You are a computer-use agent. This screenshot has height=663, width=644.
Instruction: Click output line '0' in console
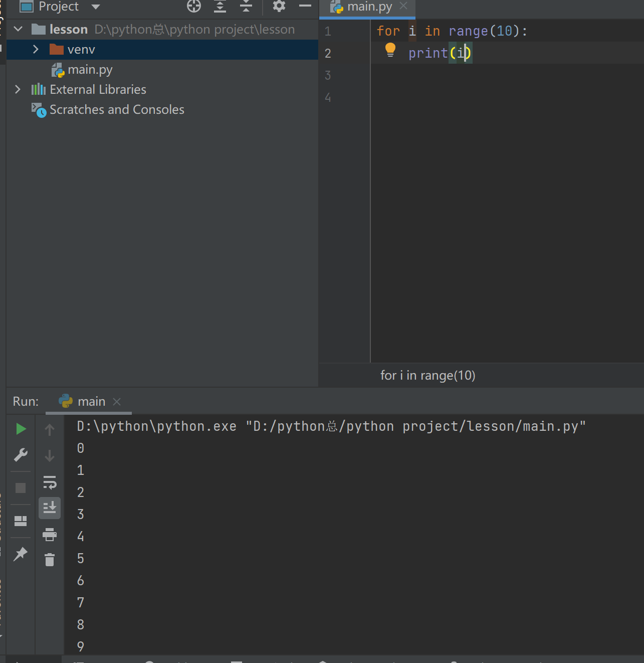point(81,448)
